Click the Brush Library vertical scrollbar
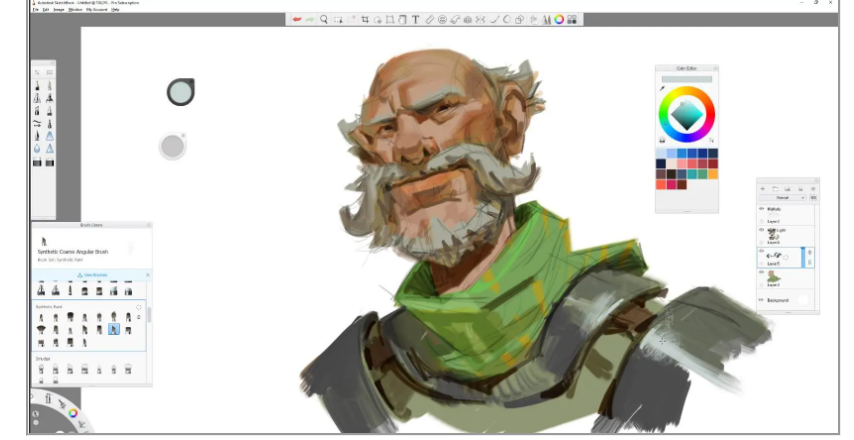This screenshot has width=854, height=440. pyautogui.click(x=149, y=315)
